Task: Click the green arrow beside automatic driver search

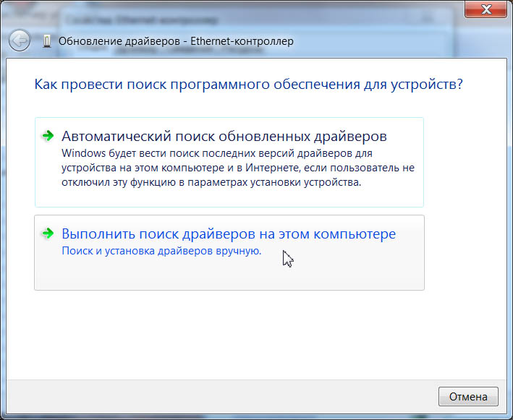Action: pos(48,136)
